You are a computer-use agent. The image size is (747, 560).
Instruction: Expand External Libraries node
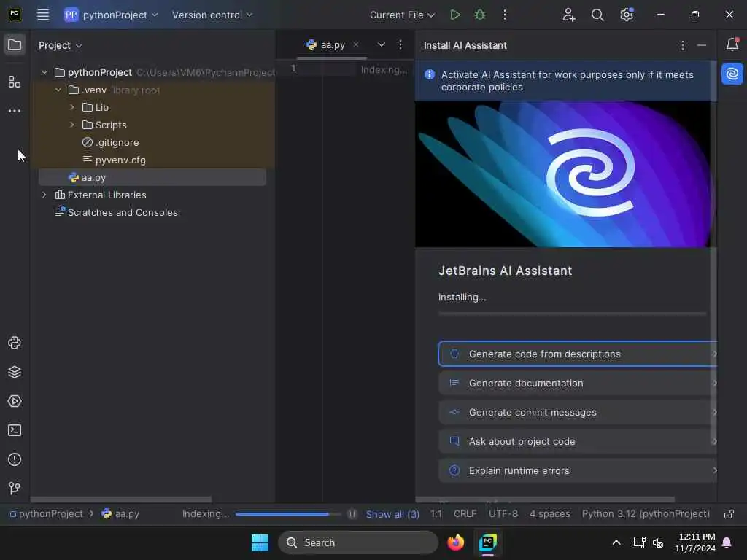tap(44, 195)
